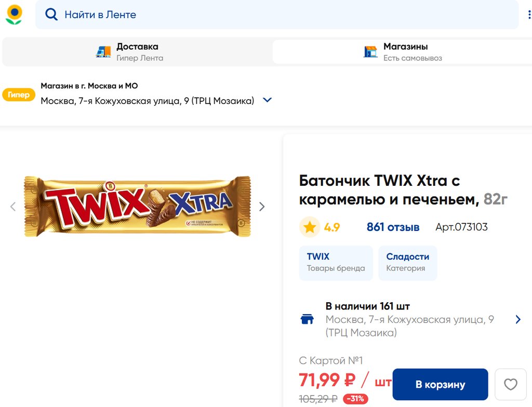The image size is (532, 407).
Task: Click the Найти в Ленте search field
Action: click(x=281, y=15)
